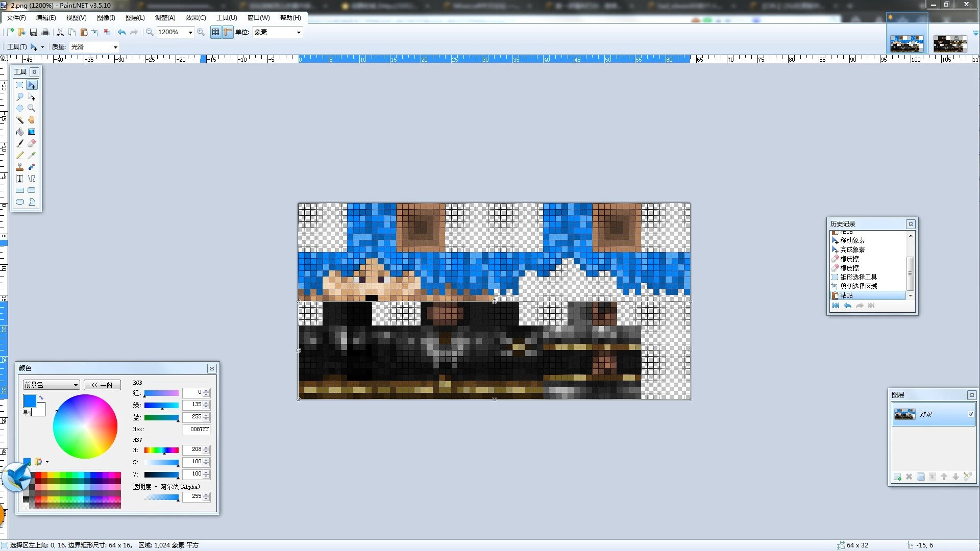
Task: Select the Text tool
Action: tap(20, 179)
